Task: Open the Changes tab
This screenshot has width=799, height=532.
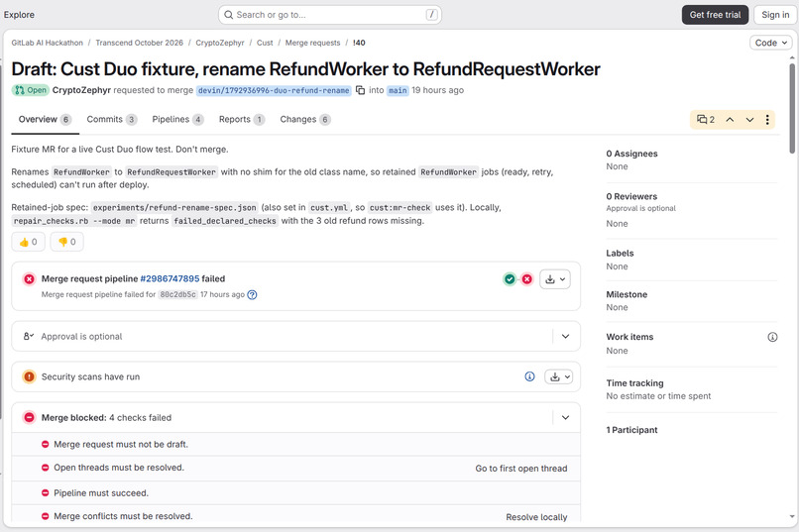Action: [x=305, y=120]
